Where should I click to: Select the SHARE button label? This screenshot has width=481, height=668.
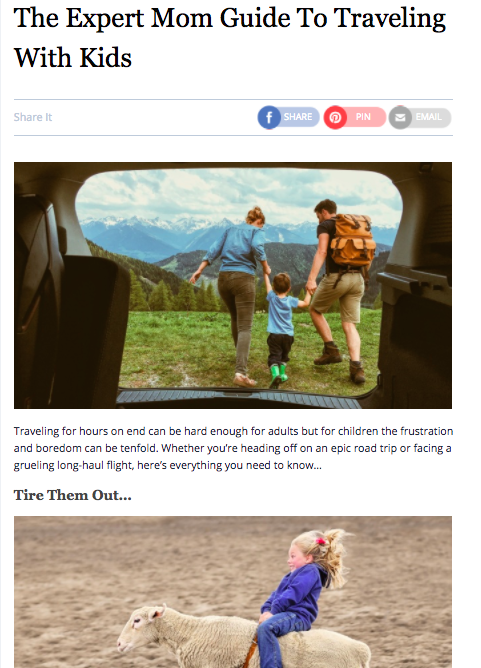298,117
